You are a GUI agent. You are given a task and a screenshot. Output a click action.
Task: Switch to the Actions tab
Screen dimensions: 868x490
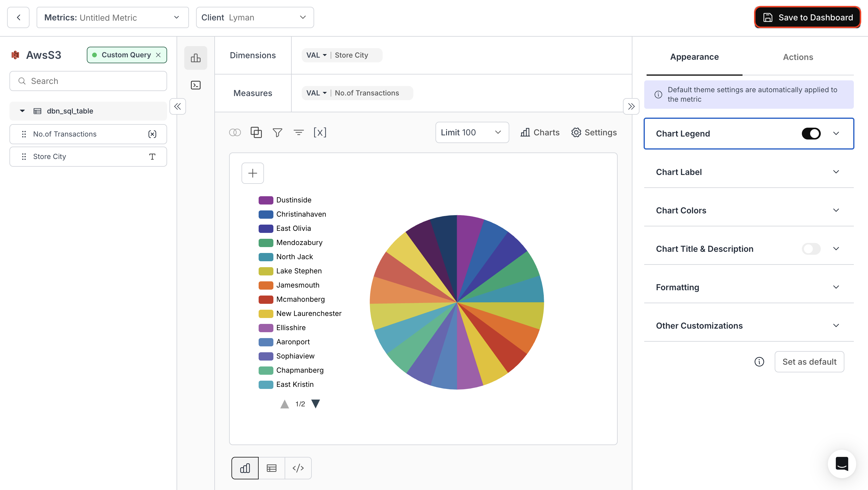click(797, 57)
